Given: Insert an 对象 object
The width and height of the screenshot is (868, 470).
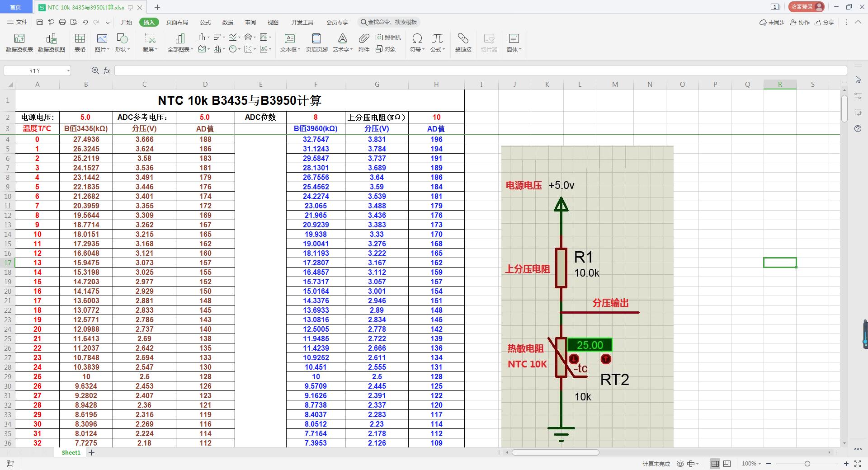Looking at the screenshot, I should click(386, 49).
